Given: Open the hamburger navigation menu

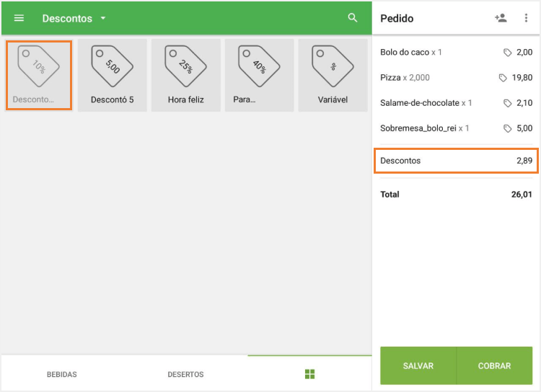Looking at the screenshot, I should click(x=19, y=18).
